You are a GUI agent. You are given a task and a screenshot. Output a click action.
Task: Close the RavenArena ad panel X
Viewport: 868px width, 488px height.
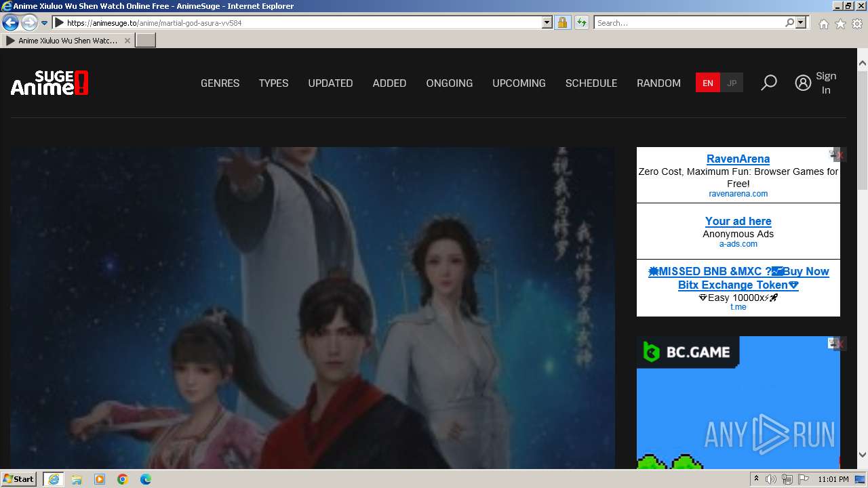point(840,155)
